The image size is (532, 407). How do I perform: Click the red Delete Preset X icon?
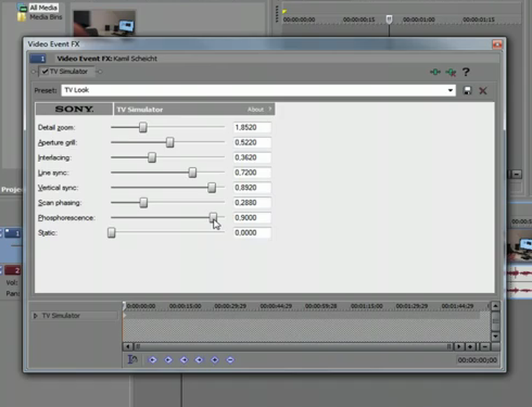pyautogui.click(x=483, y=91)
